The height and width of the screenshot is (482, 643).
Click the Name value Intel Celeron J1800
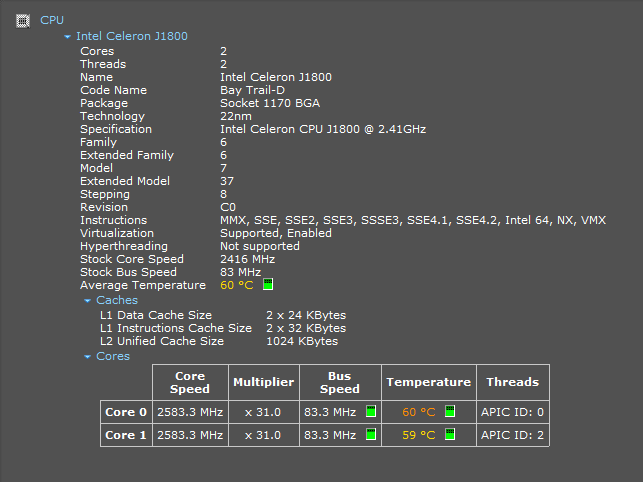(x=276, y=77)
